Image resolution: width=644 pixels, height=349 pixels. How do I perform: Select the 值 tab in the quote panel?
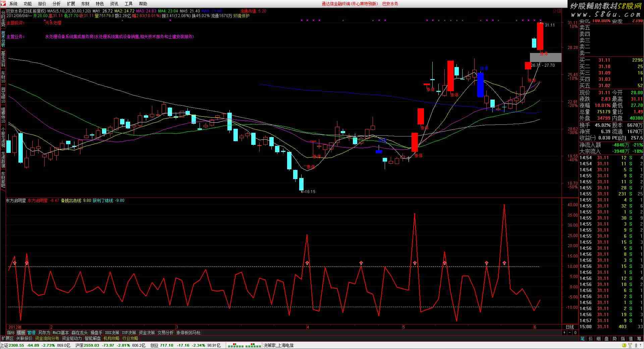(x=631, y=339)
